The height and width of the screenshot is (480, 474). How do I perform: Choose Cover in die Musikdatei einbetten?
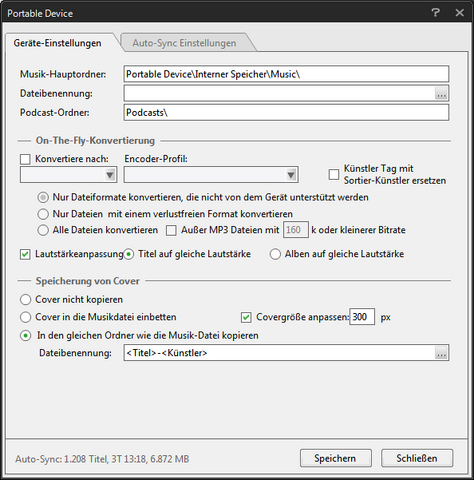click(26, 317)
